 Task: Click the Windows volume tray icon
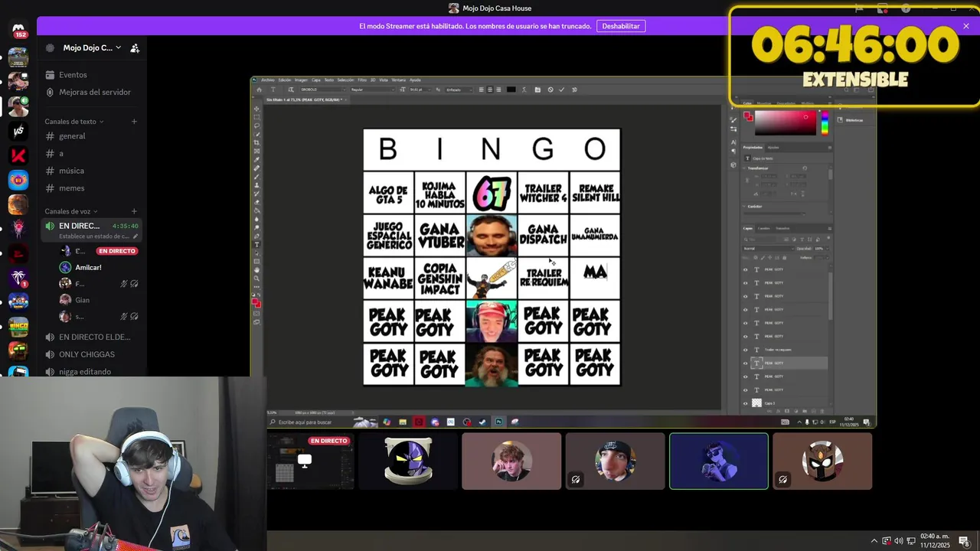tap(899, 541)
